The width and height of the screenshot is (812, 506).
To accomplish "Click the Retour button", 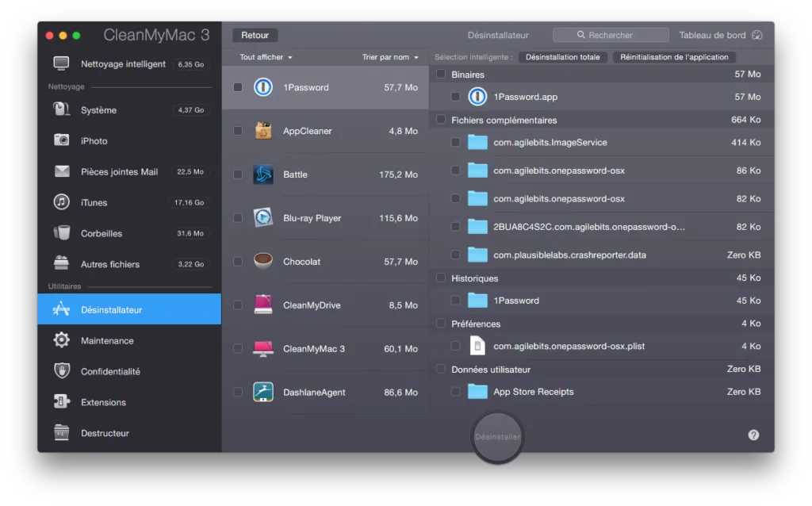I will pos(255,35).
